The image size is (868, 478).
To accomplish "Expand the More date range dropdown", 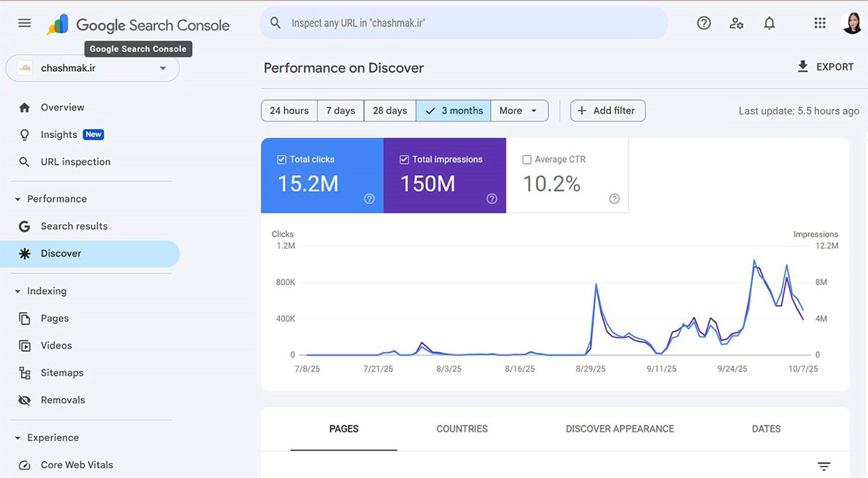I will 519,111.
